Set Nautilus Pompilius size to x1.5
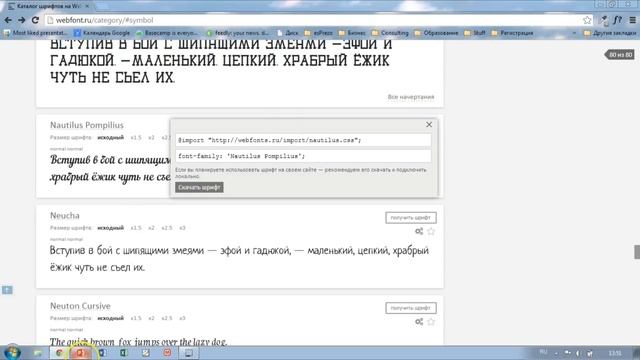This screenshot has width=640, height=360. (136, 138)
